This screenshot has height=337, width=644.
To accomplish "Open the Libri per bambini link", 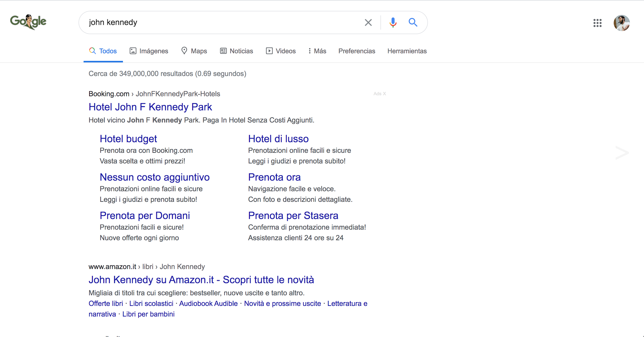I will (x=148, y=314).
